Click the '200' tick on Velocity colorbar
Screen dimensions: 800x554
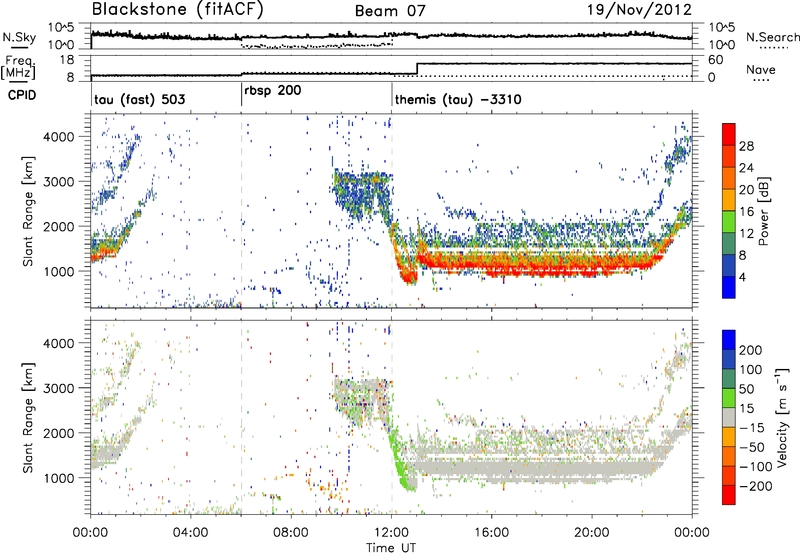[x=751, y=350]
